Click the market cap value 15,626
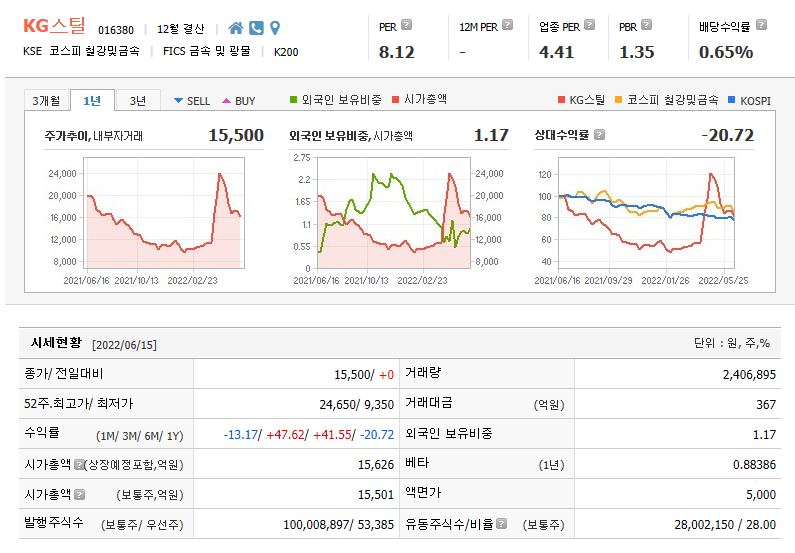The image size is (795, 553). click(376, 464)
